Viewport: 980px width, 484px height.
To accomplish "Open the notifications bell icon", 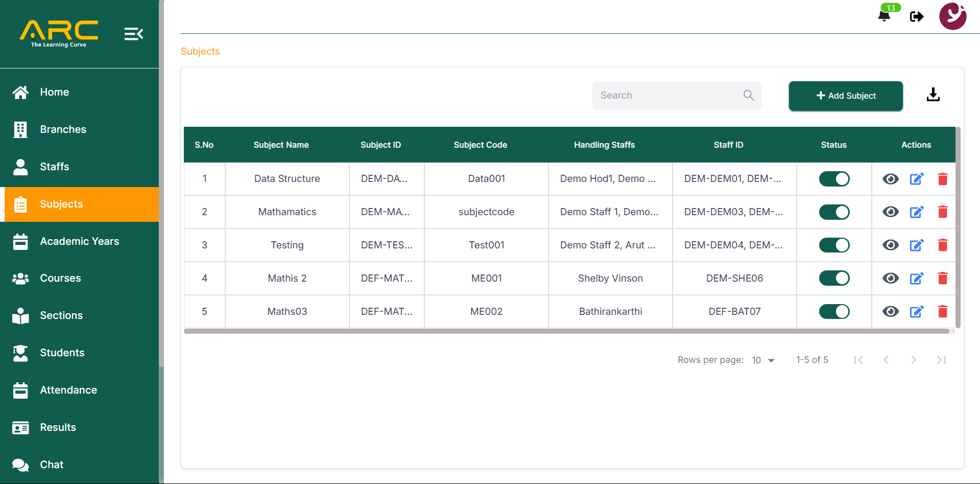I will (885, 15).
